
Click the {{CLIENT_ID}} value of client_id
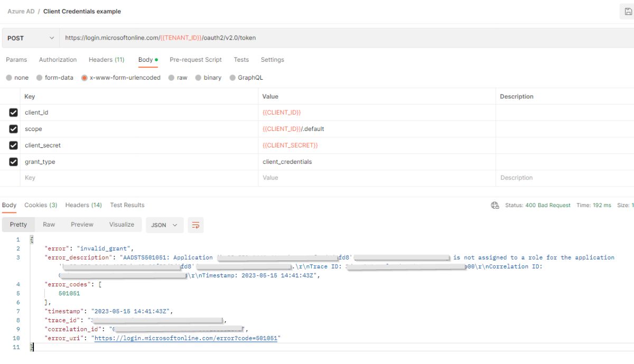click(x=282, y=113)
